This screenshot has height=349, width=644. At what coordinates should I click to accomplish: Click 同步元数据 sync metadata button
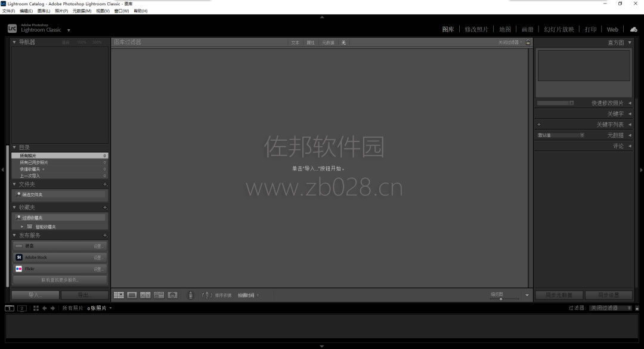[x=559, y=295]
